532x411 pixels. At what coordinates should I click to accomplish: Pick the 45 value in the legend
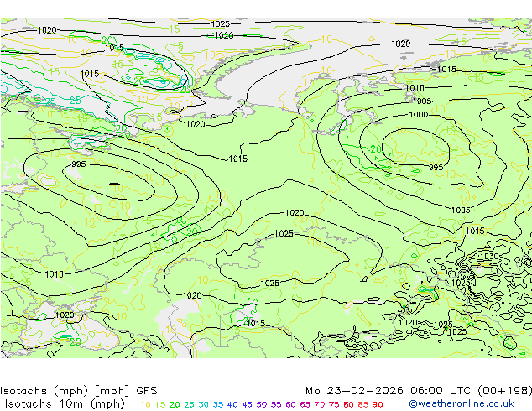[x=247, y=404]
